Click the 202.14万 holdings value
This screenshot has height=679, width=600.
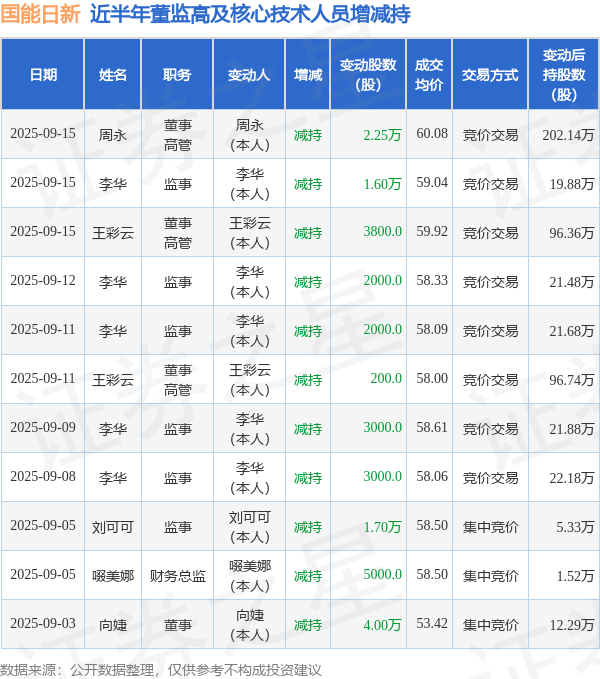coord(568,135)
